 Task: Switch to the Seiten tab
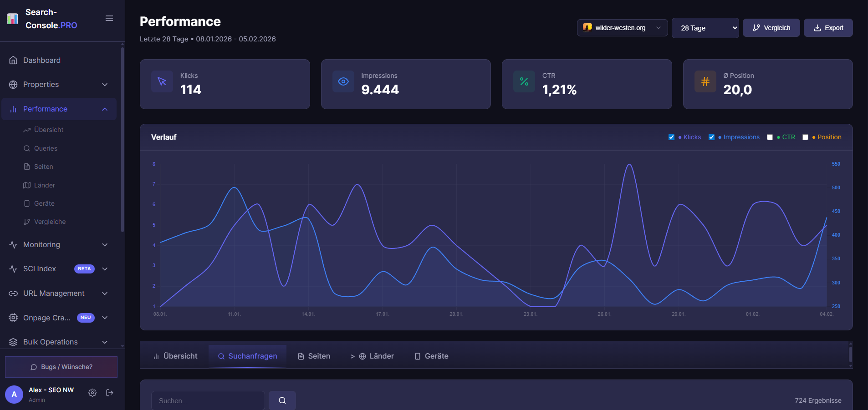pos(314,356)
